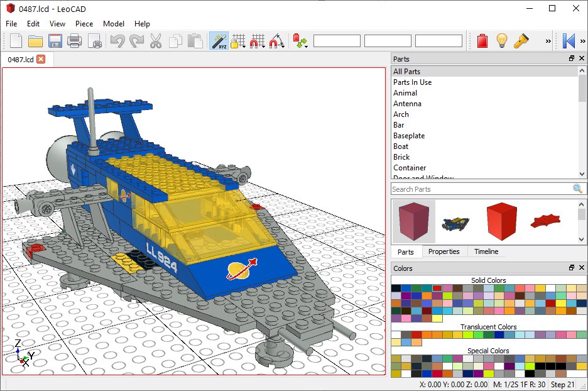Select the Animal category
The image size is (588, 391).
click(484, 92)
